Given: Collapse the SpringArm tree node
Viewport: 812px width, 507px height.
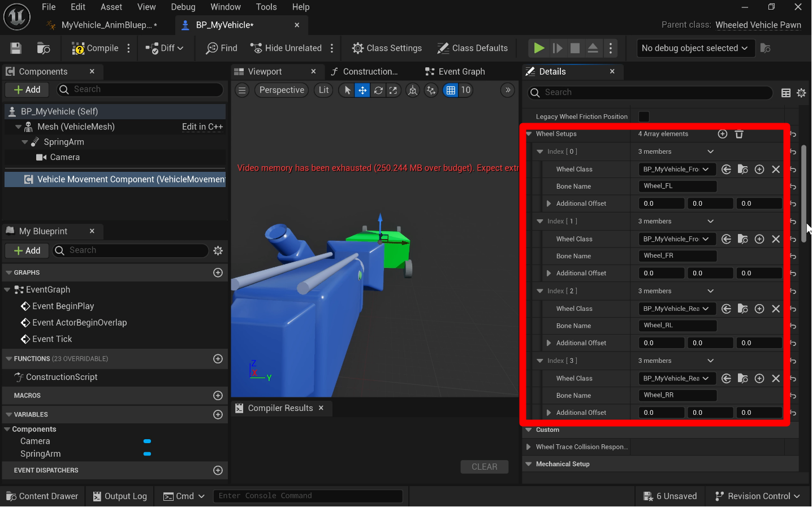Looking at the screenshot, I should (25, 142).
